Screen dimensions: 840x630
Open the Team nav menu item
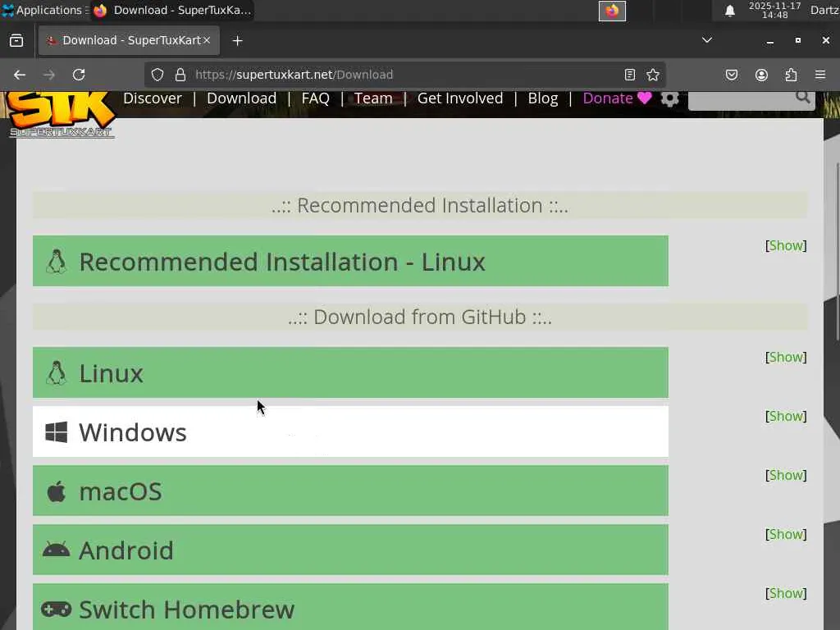pyautogui.click(x=373, y=98)
